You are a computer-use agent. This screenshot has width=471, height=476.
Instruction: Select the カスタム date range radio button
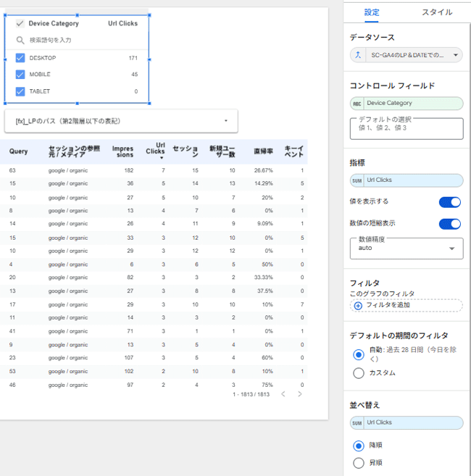tap(359, 373)
